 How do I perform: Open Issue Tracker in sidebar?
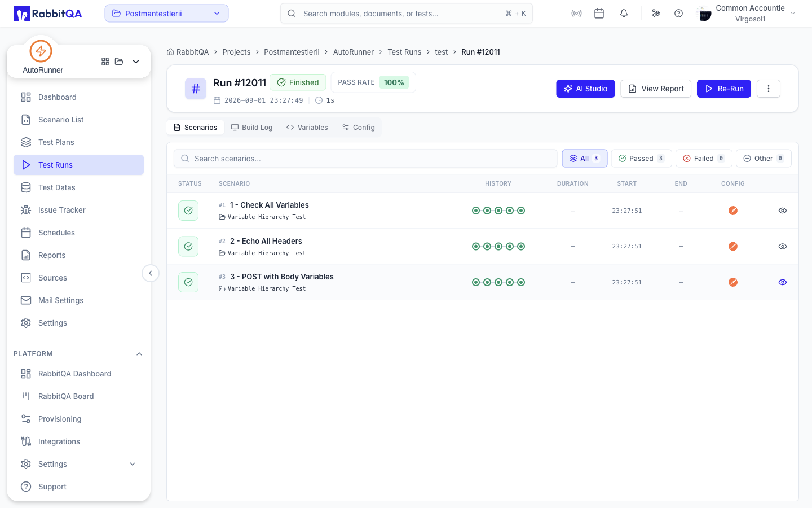click(x=78, y=210)
